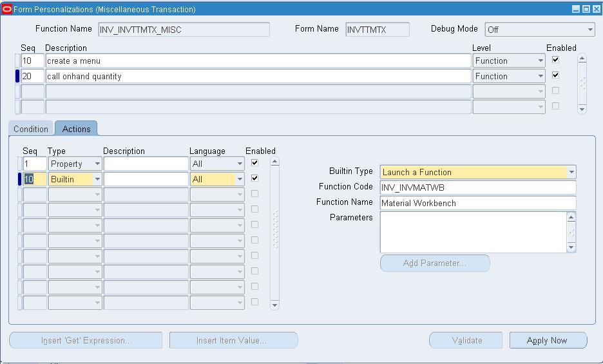Click scroll down arrow of rules list scrollbar
603x364 pixels.
(x=582, y=110)
